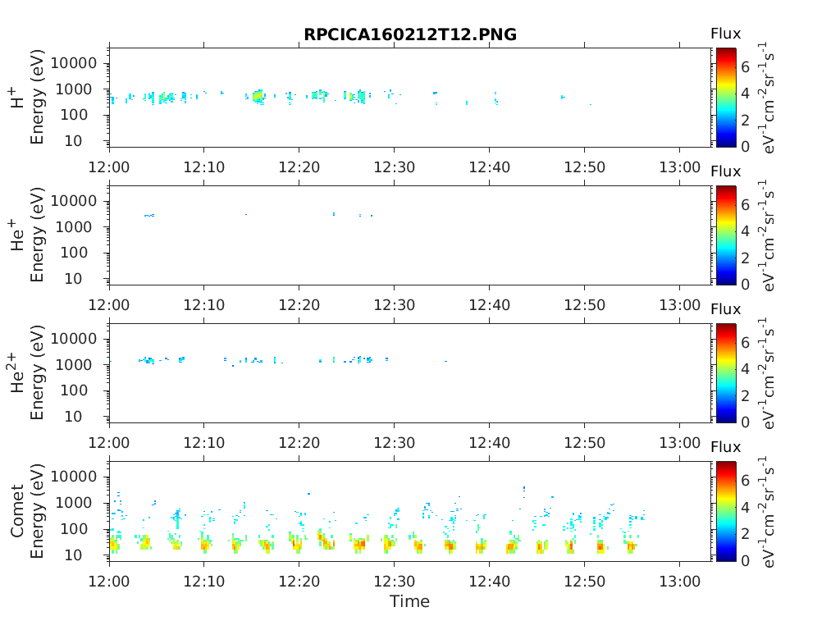Click the Flux label above H+ colorbar
This screenshot has height=630, width=840.
point(725,34)
